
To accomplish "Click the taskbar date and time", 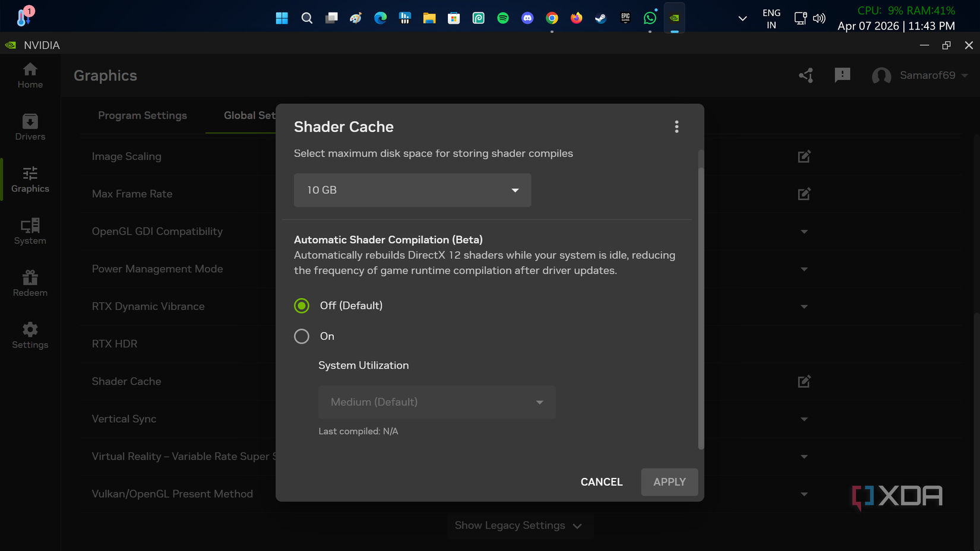I will pyautogui.click(x=896, y=26).
